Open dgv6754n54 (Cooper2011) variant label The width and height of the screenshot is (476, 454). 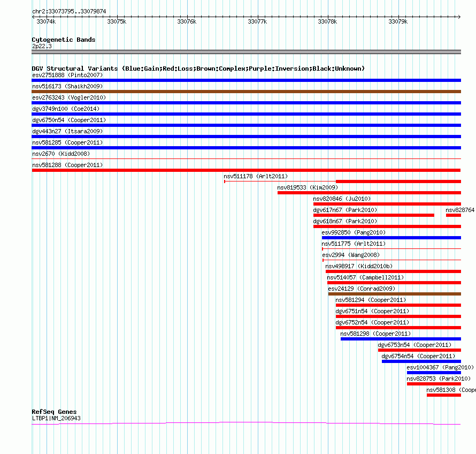point(418,356)
